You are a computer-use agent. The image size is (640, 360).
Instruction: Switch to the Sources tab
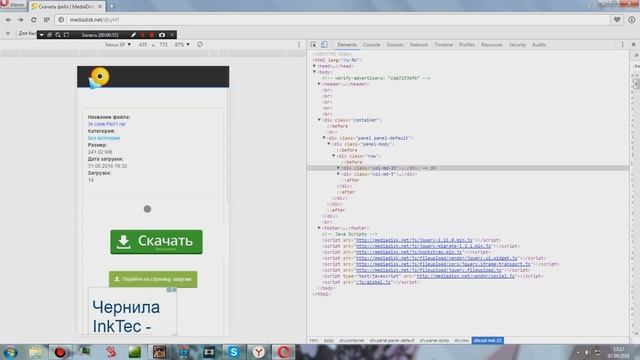pyautogui.click(x=395, y=45)
